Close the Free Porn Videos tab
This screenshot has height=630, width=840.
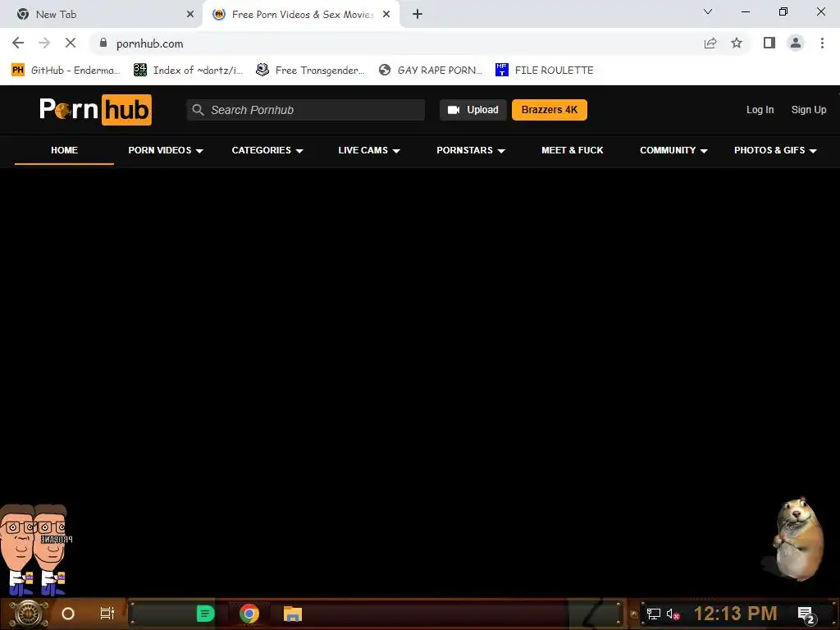[x=386, y=15]
